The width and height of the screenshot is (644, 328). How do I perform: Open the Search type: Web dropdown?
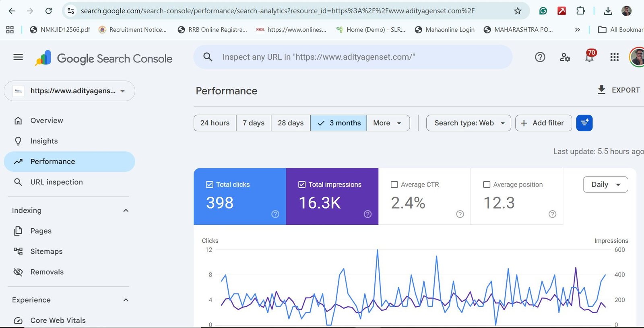[469, 123]
